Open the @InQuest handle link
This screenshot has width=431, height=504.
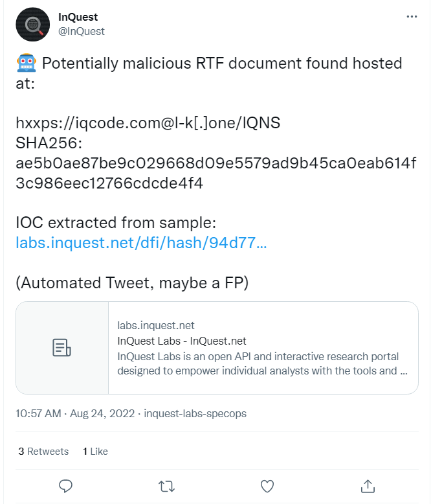coord(82,32)
